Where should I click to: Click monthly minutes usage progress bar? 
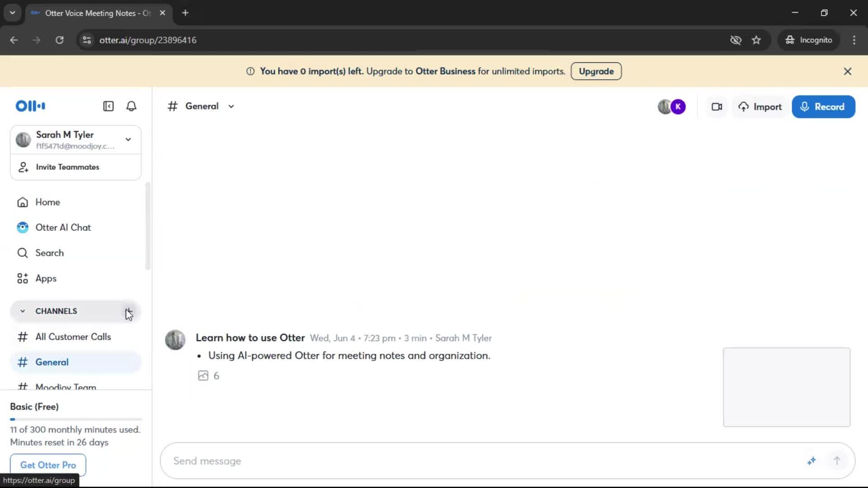76,419
